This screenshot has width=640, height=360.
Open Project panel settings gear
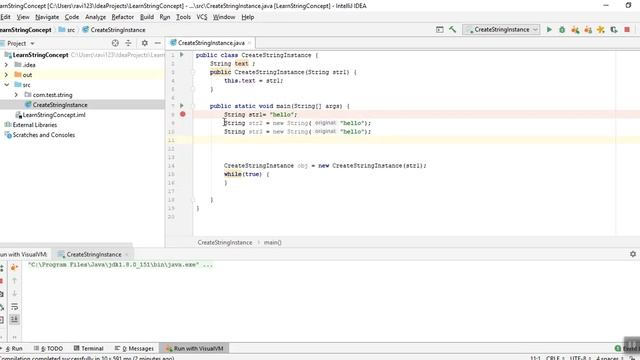coord(144,43)
